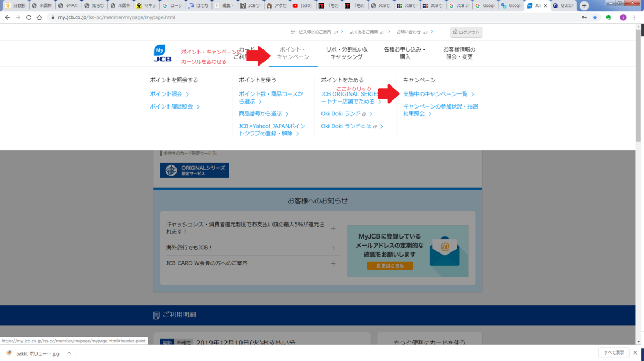The height and width of the screenshot is (361, 644).
Task: Open JCB ORIGINAL SERIESパートナー店舗 link
Action: pyautogui.click(x=350, y=97)
